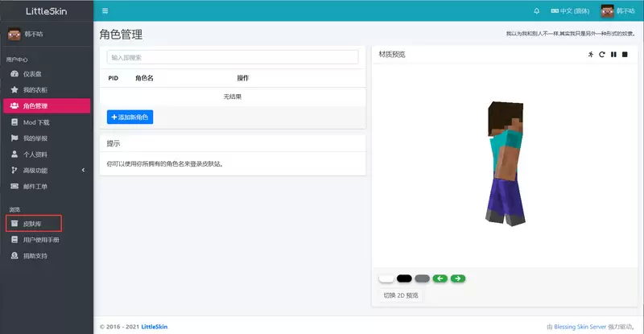
Task: Click user avatar in sidebar profile
Action: coord(14,34)
